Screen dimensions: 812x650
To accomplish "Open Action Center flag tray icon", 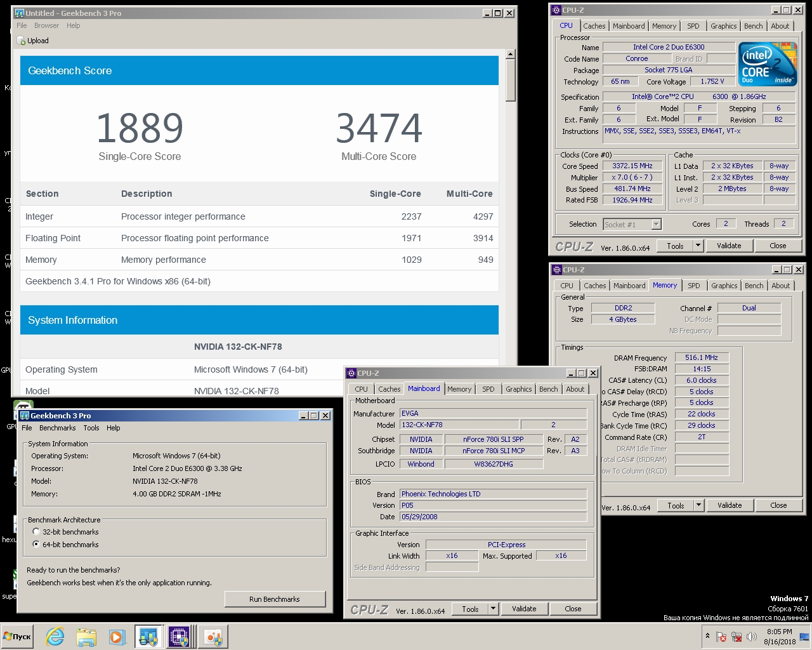I will click(x=721, y=636).
